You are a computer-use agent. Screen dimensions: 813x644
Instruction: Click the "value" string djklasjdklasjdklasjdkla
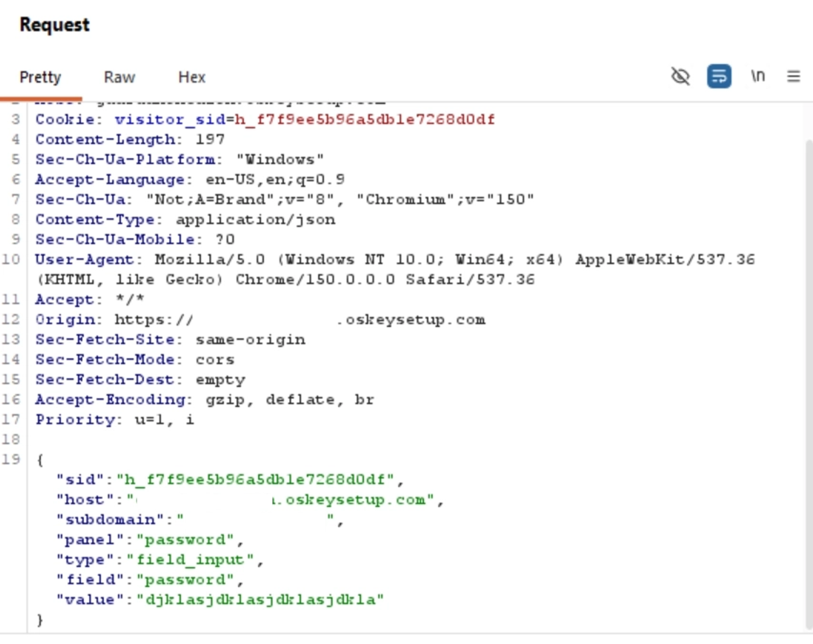click(260, 600)
